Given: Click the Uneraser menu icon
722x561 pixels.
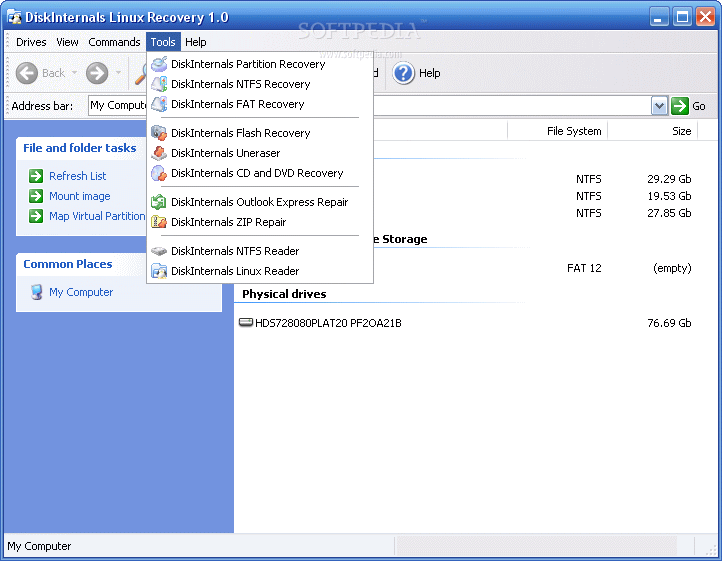Looking at the screenshot, I should 159,153.
